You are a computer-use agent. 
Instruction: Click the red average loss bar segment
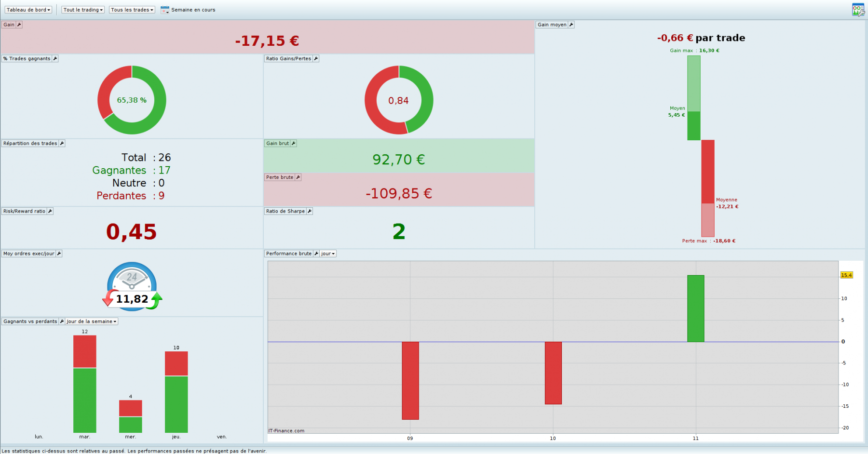[x=708, y=172]
